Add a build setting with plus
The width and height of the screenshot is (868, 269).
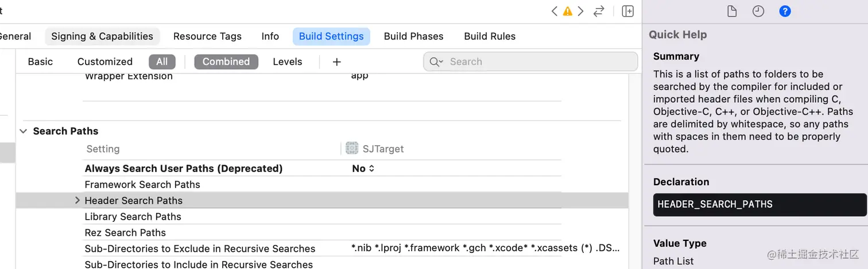(x=337, y=62)
